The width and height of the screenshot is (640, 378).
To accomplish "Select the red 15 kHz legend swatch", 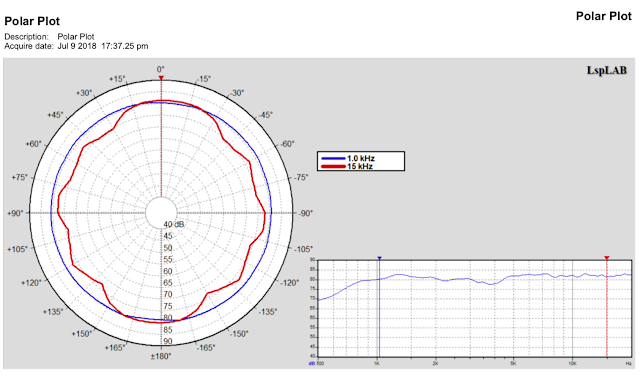I will [333, 166].
